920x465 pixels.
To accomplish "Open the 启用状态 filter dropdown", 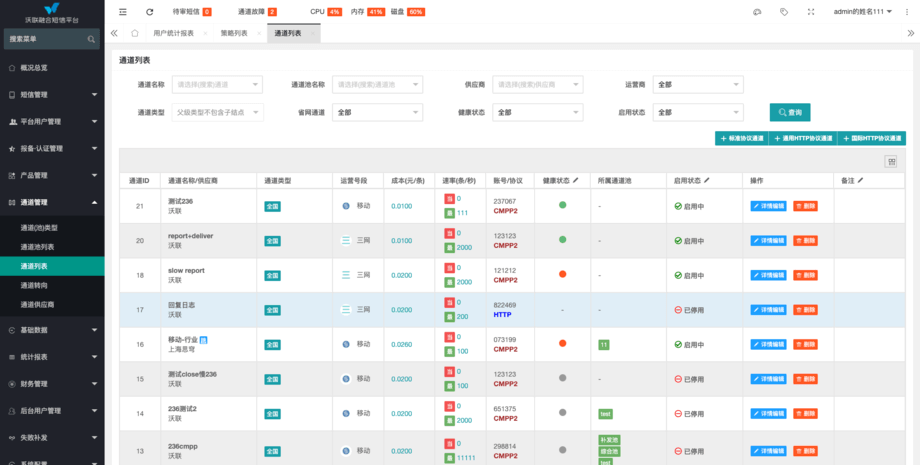I will click(698, 112).
